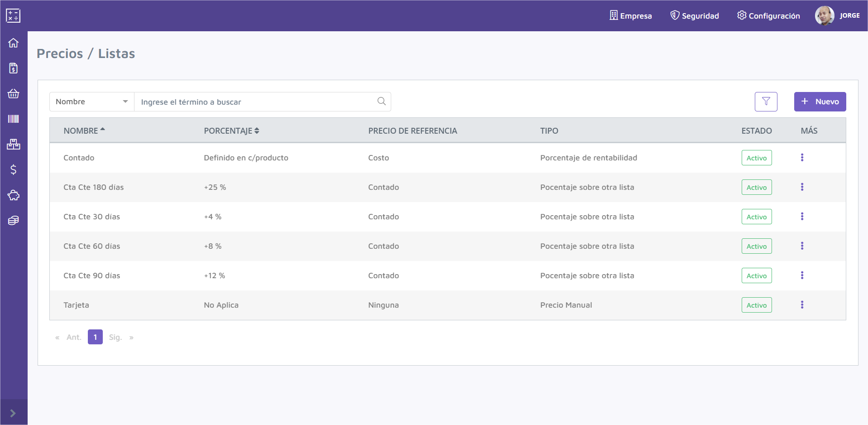Screen dimensions: 868x425
Task: Create a new price list with Nuevo
Action: tap(820, 101)
